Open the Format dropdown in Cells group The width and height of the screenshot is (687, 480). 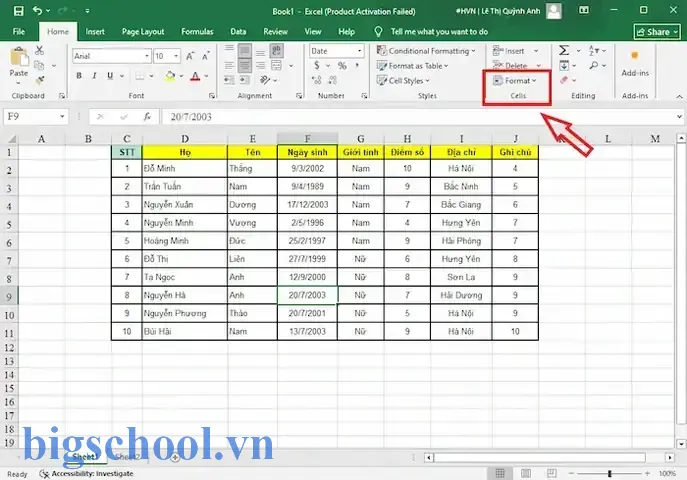click(x=515, y=81)
